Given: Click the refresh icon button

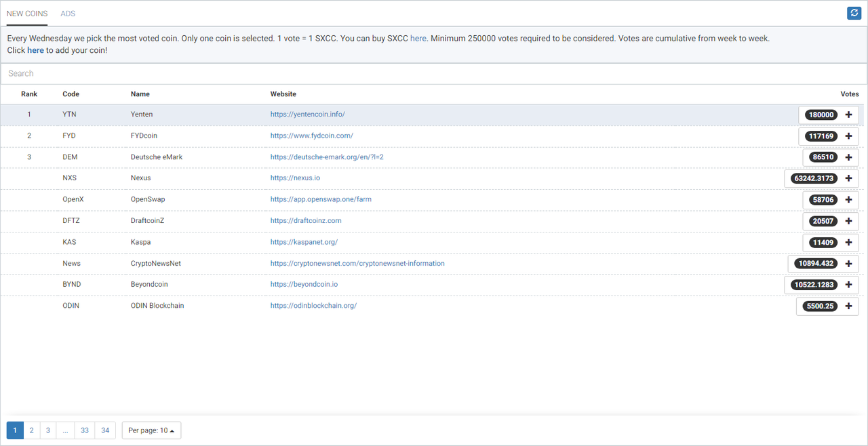Looking at the screenshot, I should point(854,13).
